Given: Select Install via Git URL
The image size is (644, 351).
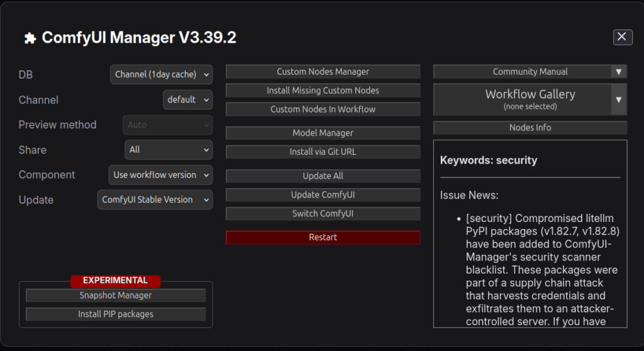Looking at the screenshot, I should click(323, 152).
